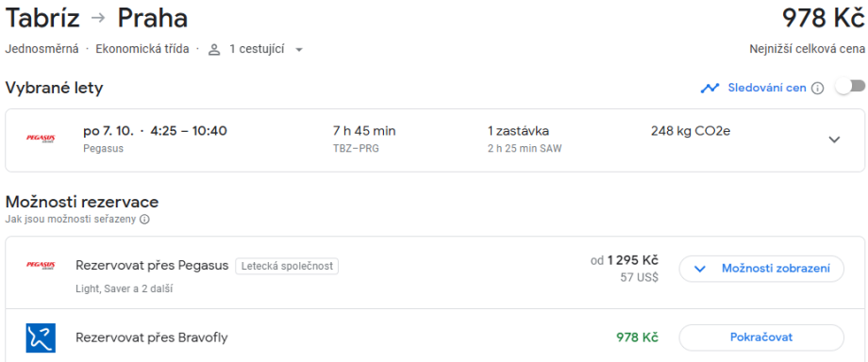Open the 1 cestující passenger dropdown arrow

pos(299,50)
